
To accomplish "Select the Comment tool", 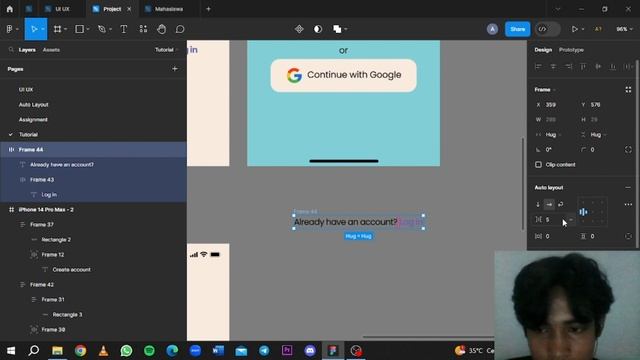I will point(180,29).
